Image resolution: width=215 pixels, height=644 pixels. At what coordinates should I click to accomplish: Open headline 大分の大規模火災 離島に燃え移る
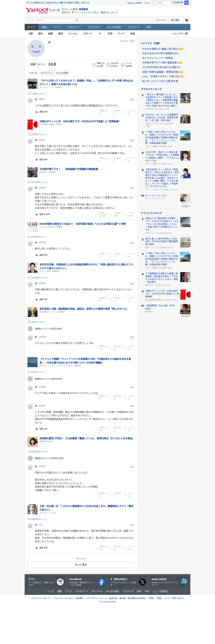[x=160, y=49]
